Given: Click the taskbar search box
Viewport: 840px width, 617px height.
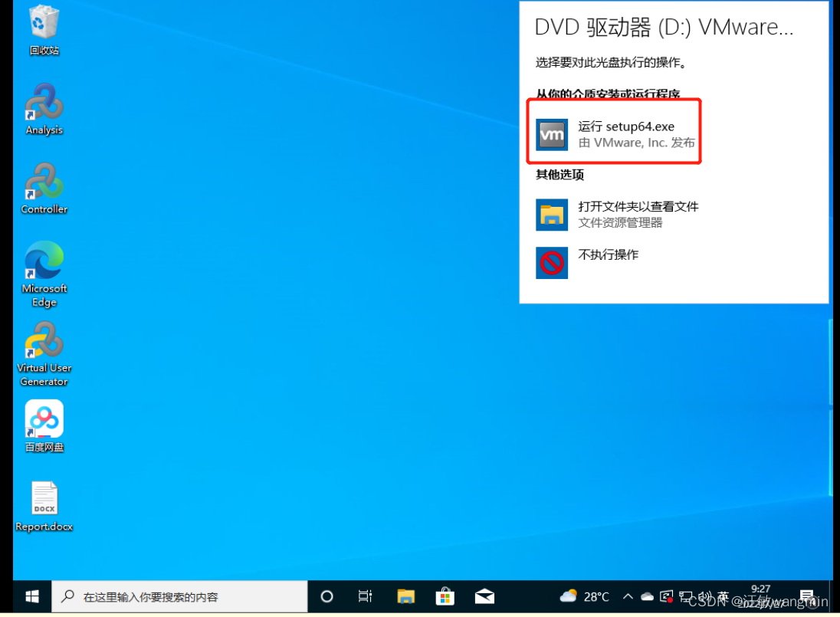Looking at the screenshot, I should [x=179, y=596].
